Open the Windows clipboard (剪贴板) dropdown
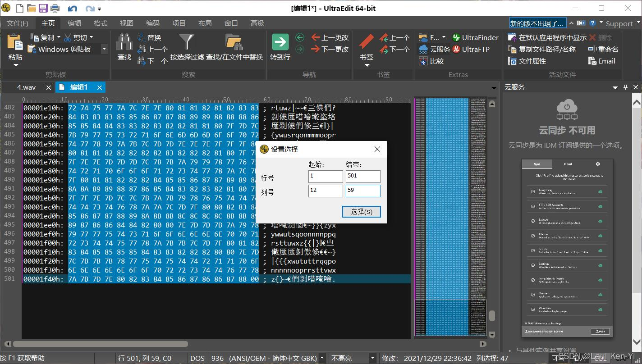Screen dimensions: 642x364 click(x=104, y=49)
